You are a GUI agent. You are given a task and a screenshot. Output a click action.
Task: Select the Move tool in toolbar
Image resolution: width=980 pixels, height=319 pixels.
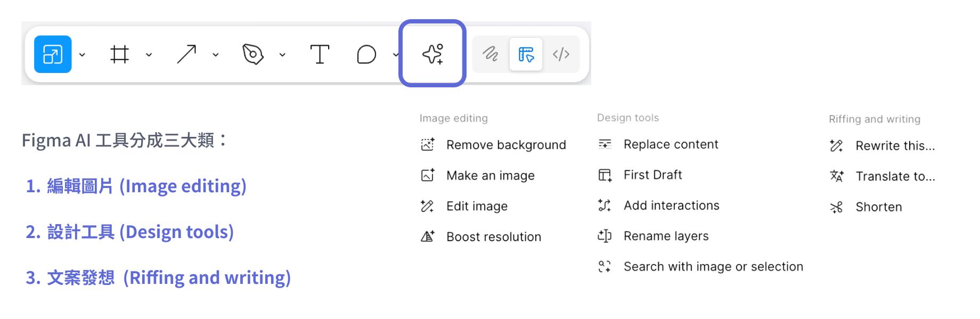[x=53, y=54]
